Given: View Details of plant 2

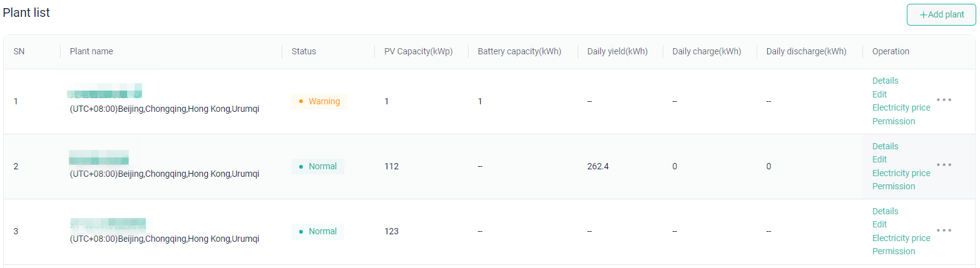Looking at the screenshot, I should [885, 146].
